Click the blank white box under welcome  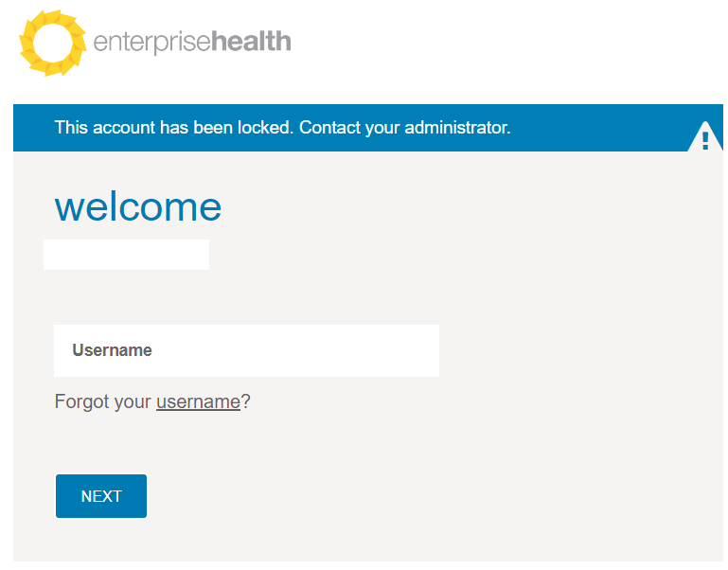click(126, 255)
